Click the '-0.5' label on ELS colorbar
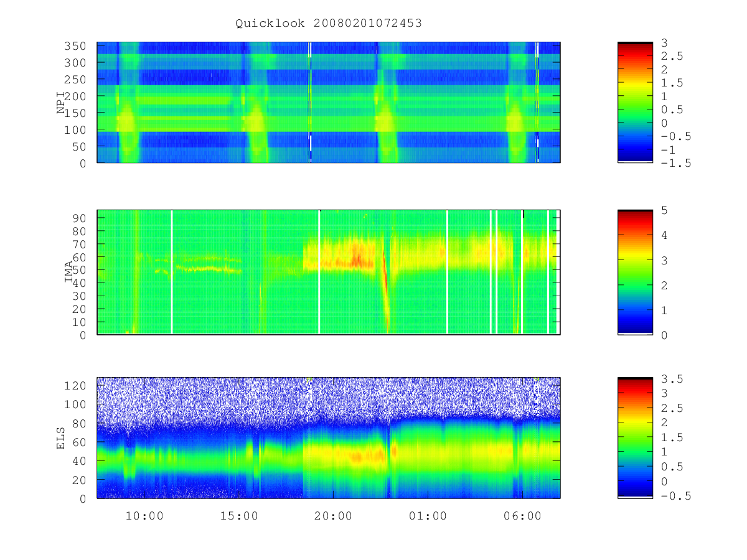Viewport: 747px width, 560px height. pos(676,496)
